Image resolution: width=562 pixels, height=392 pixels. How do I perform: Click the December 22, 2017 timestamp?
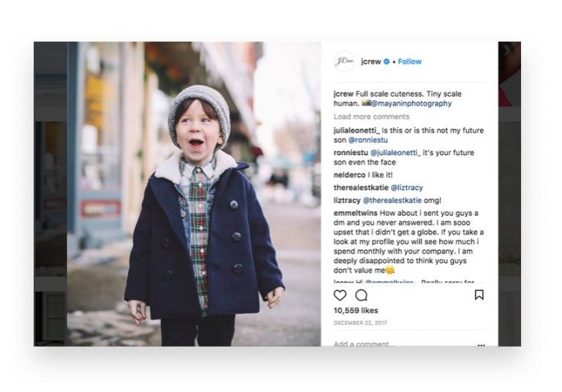[x=361, y=323]
